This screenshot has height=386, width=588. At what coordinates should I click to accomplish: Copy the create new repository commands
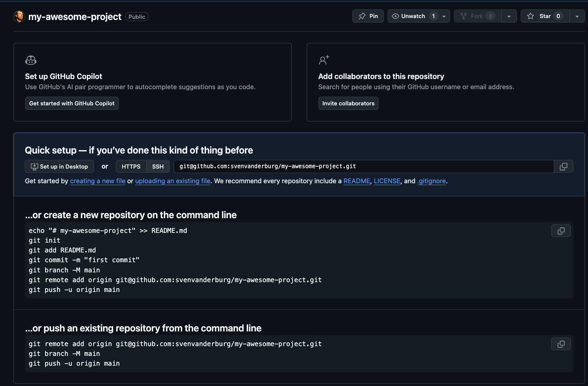tap(561, 231)
